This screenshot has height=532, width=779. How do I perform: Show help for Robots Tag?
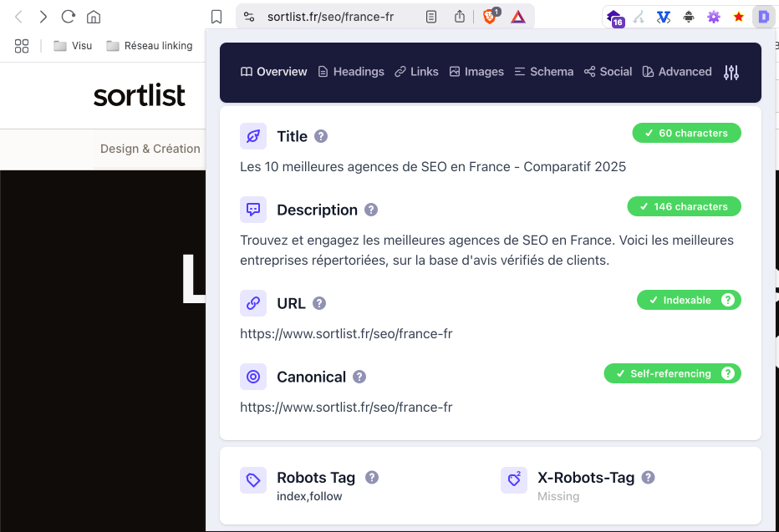[x=372, y=478]
